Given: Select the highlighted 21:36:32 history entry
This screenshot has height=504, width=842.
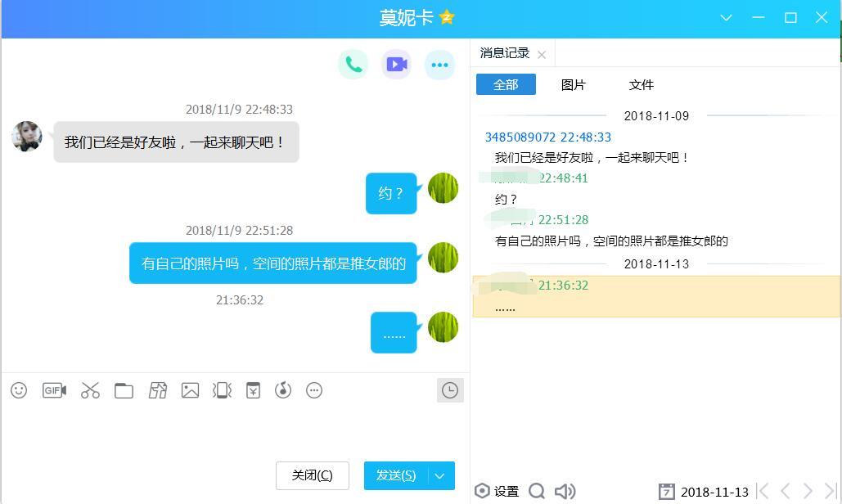Looking at the screenshot, I should click(x=656, y=296).
